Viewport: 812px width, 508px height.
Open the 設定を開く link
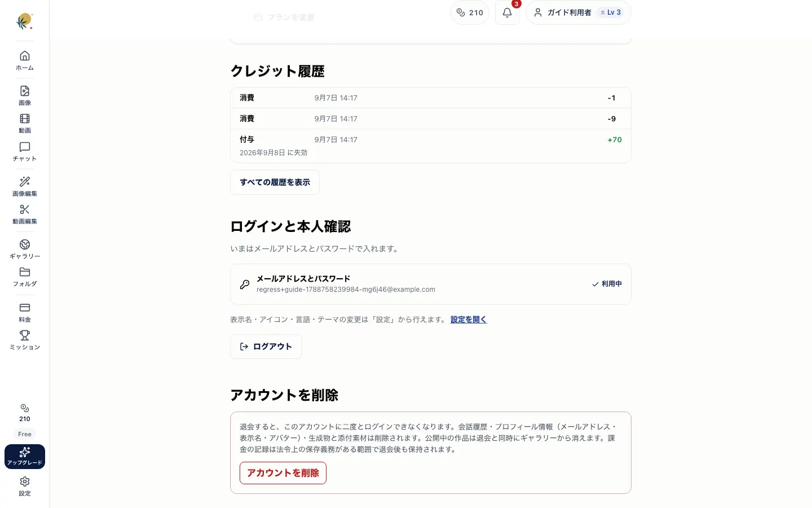click(x=469, y=319)
